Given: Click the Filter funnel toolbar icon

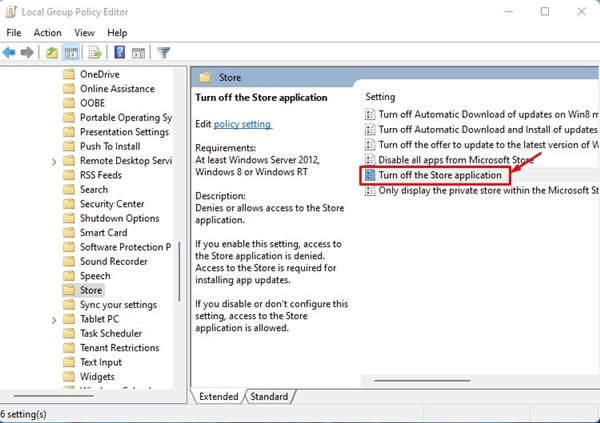Looking at the screenshot, I should coord(164,52).
